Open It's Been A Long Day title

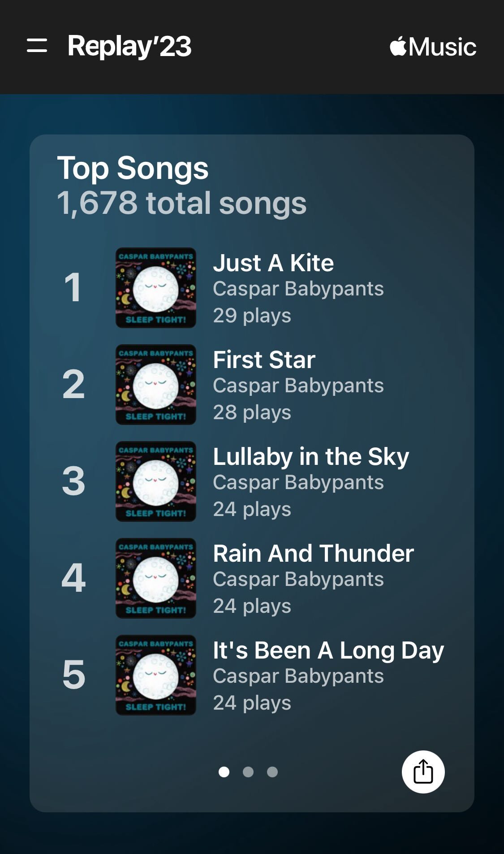click(328, 650)
